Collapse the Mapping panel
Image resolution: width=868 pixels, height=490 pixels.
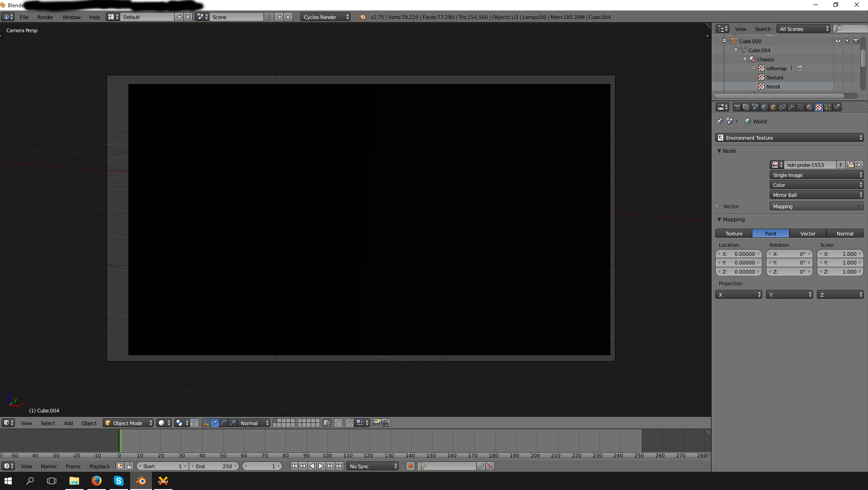[719, 219]
